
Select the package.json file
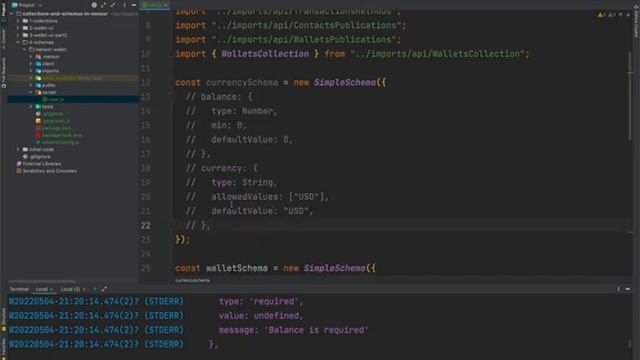tap(56, 128)
